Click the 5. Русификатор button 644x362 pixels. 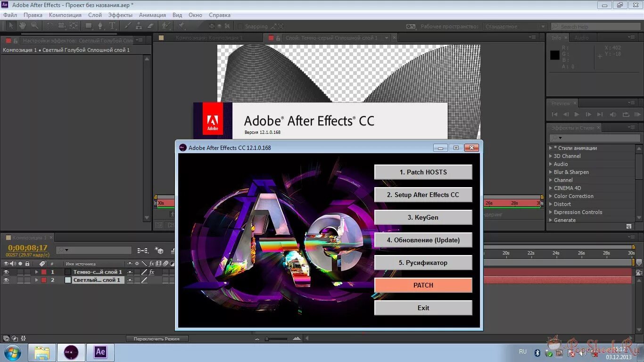(x=423, y=263)
